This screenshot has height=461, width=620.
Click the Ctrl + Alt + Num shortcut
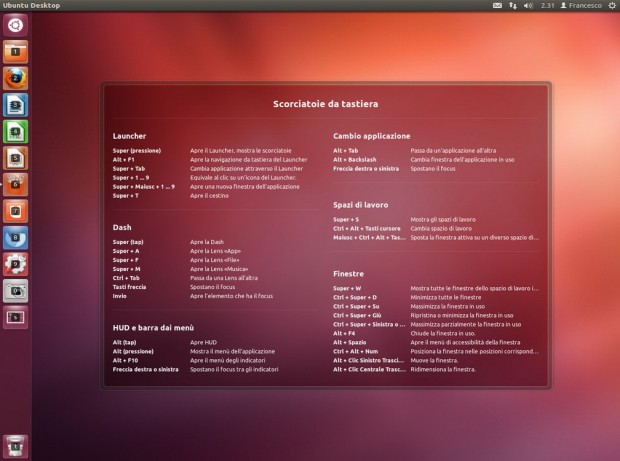(355, 351)
